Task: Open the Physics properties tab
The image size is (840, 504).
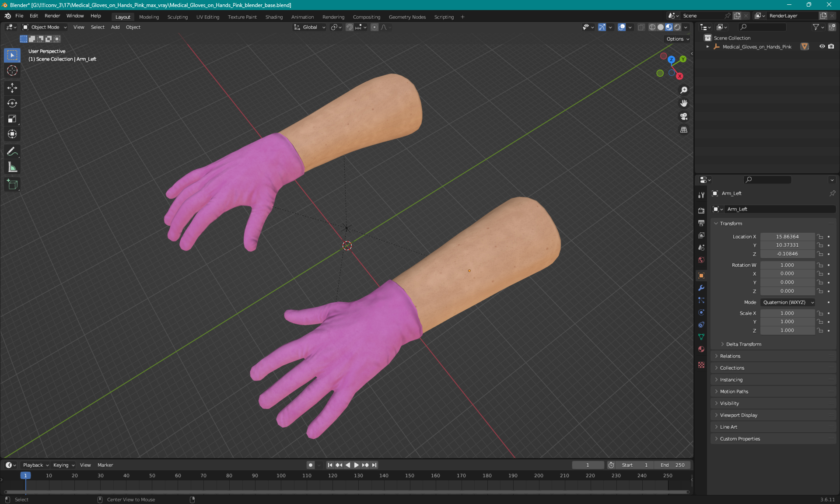Action: [701, 312]
